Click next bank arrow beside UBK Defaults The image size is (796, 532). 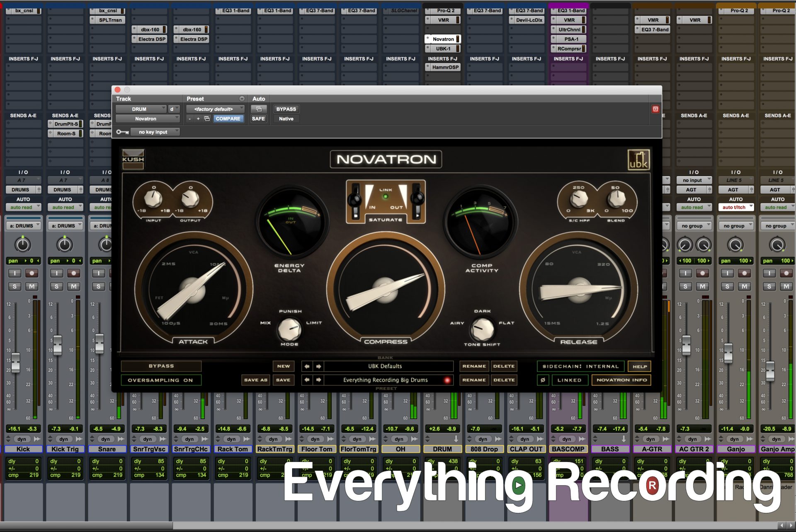(x=318, y=366)
